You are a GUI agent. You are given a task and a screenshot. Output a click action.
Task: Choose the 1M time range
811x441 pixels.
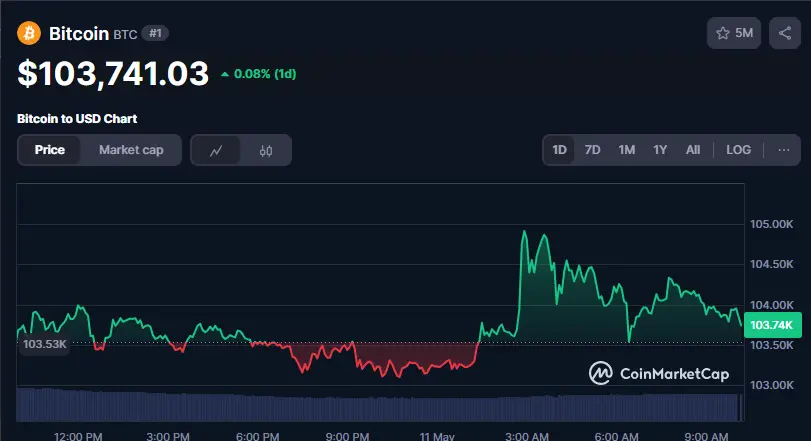[626, 150]
